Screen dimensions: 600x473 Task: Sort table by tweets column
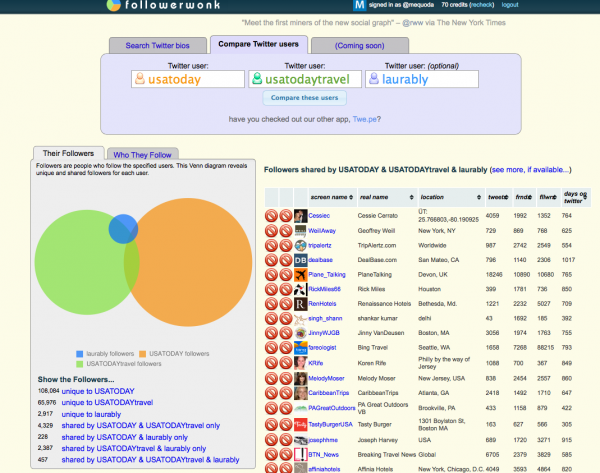(x=499, y=197)
